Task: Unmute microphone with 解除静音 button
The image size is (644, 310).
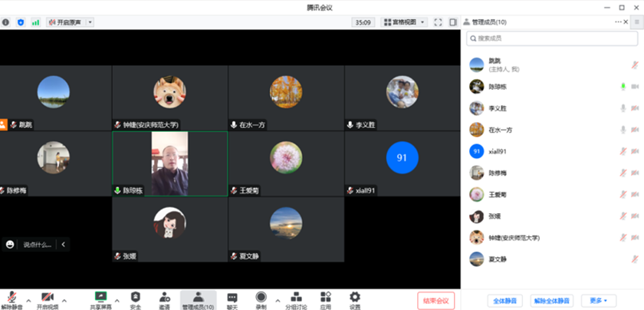Action: click(x=12, y=298)
